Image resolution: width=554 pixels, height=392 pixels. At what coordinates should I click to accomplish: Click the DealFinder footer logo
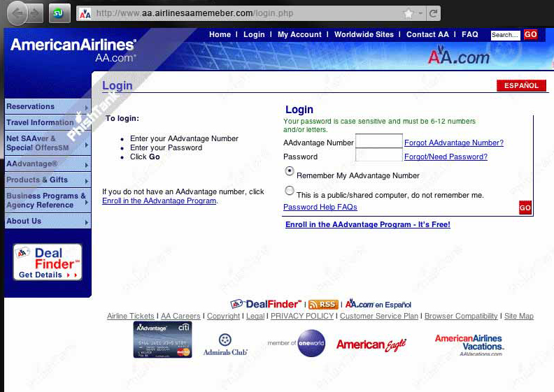[x=266, y=304]
